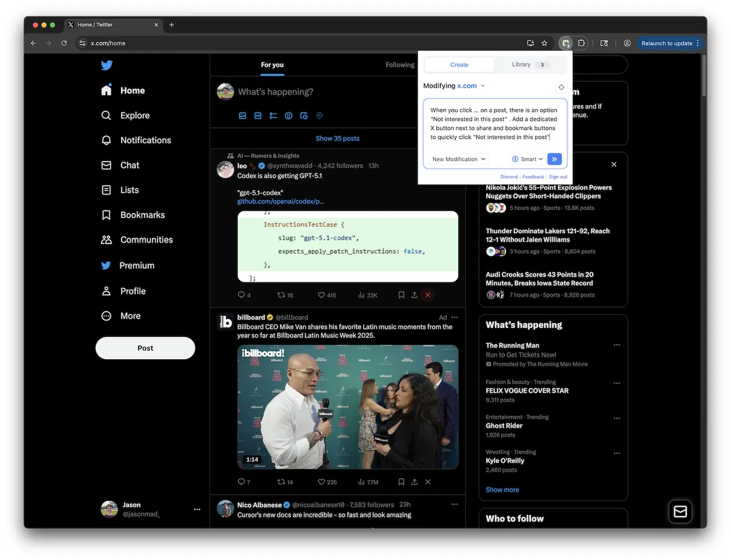This screenshot has height=560, width=731.
Task: Select the Home / Twitter browser tab
Action: point(112,25)
